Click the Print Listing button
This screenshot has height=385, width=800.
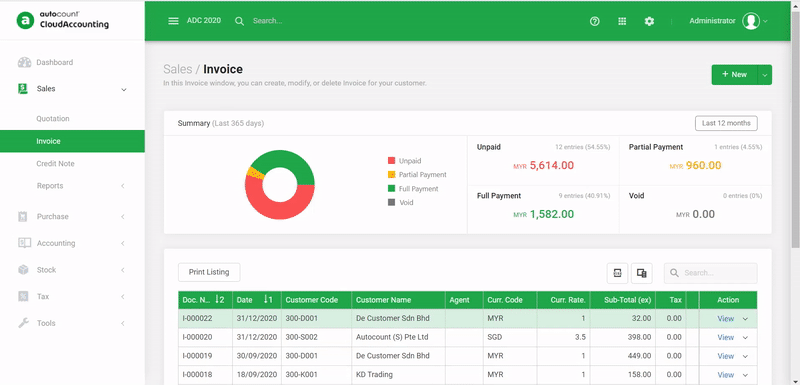coord(209,272)
